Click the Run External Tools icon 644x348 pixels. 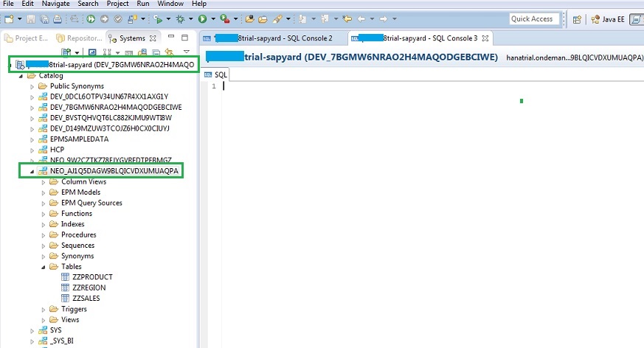click(x=225, y=19)
